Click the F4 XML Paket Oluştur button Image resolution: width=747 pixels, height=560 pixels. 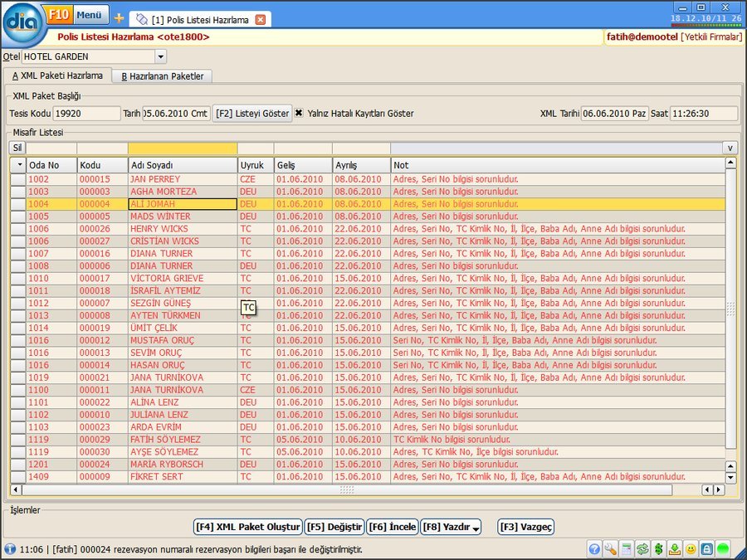click(248, 527)
